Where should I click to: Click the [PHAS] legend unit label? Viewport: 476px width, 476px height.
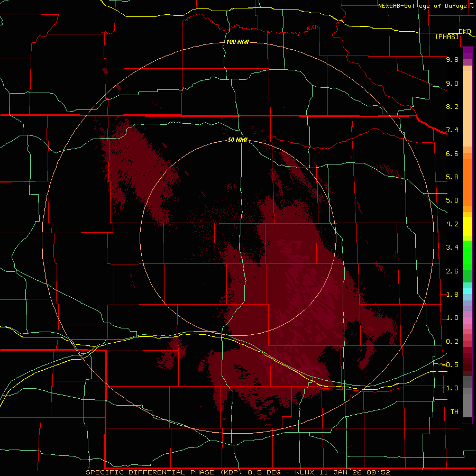coord(447,36)
